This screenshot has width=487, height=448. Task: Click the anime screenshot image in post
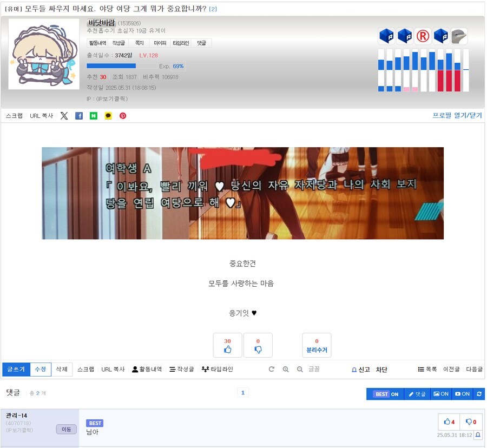242,193
